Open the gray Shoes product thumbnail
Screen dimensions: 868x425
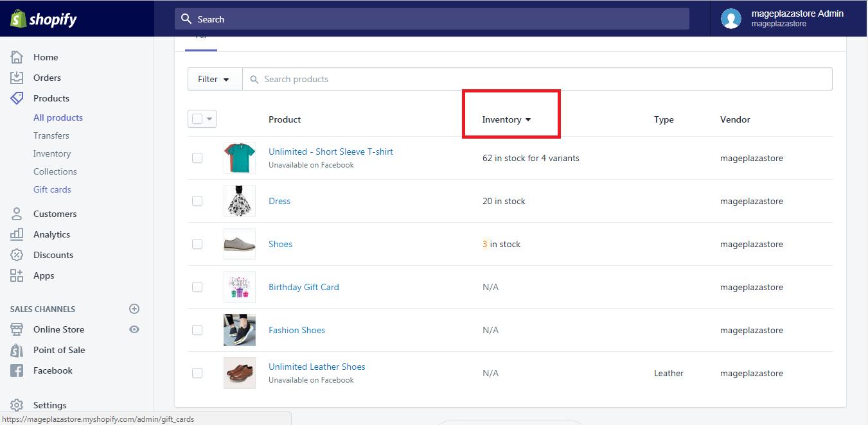[x=240, y=244]
